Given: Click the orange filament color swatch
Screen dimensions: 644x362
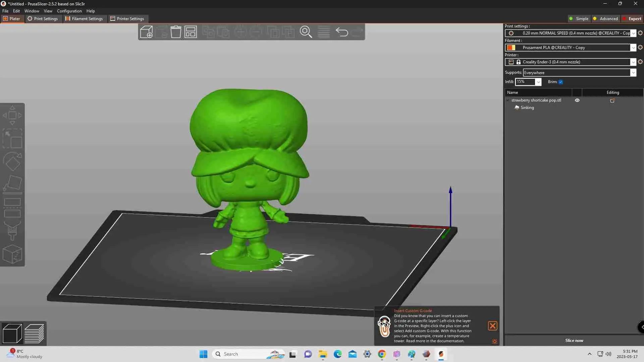Looking at the screenshot, I should coord(511,47).
